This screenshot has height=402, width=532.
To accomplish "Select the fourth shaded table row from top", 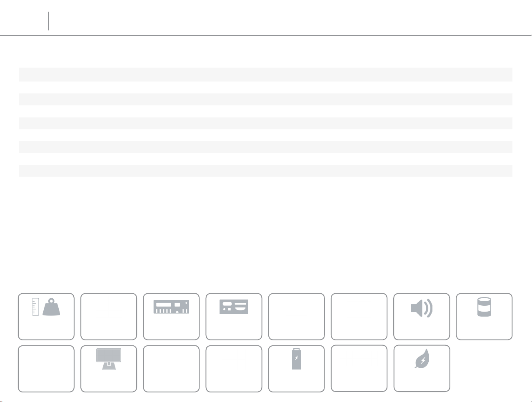I will (265, 147).
